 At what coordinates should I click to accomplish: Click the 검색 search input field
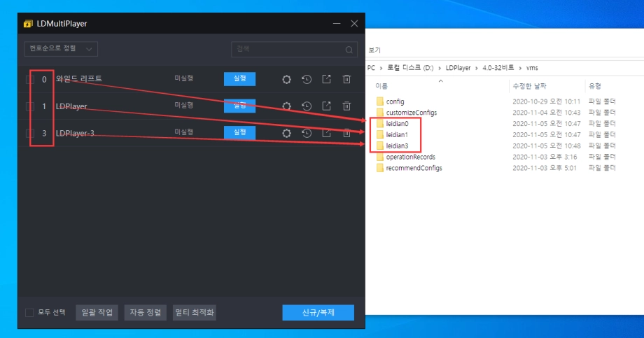click(x=294, y=49)
